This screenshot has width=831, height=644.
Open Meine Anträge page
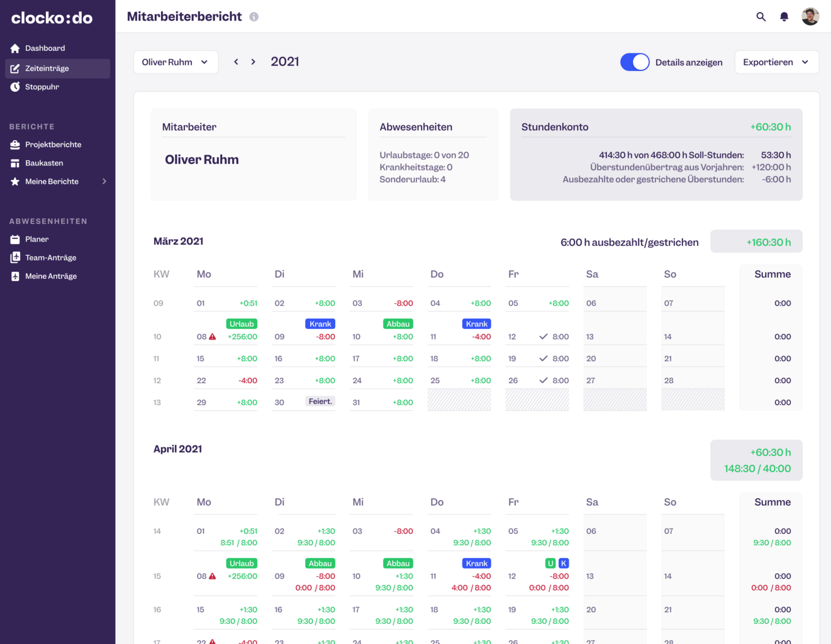click(x=50, y=276)
